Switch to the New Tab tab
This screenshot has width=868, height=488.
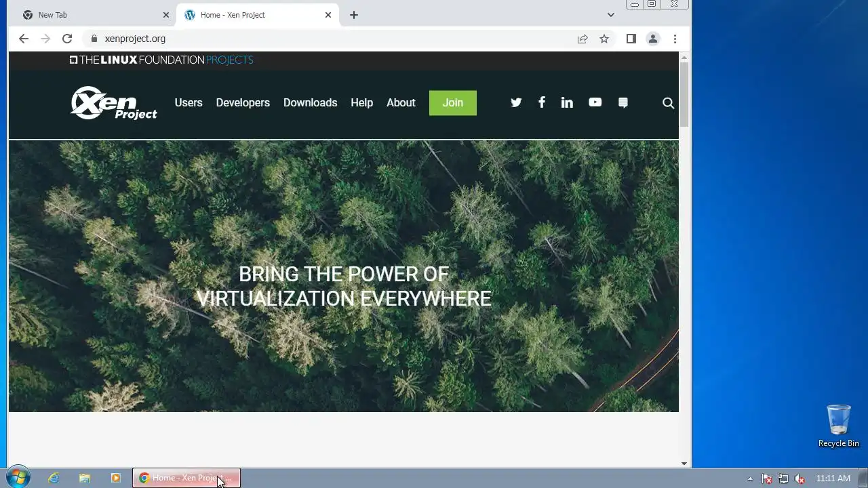tap(94, 15)
